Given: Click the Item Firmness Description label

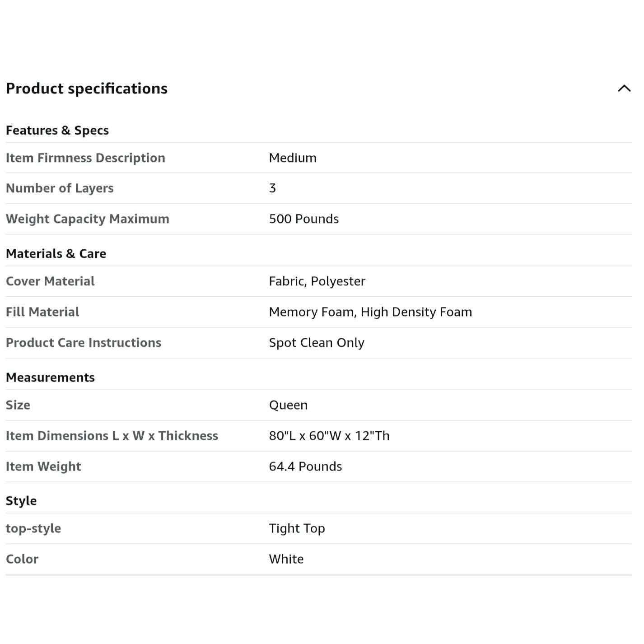Looking at the screenshot, I should [85, 158].
